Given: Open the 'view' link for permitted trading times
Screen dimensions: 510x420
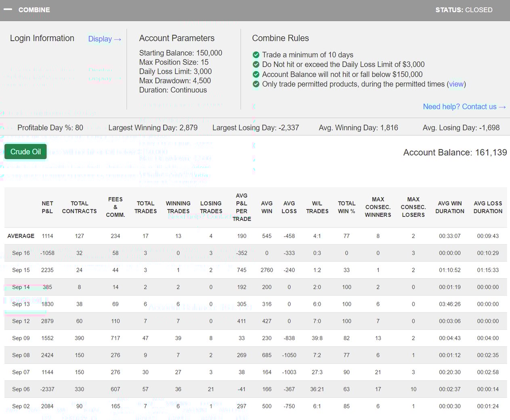Looking at the screenshot, I should point(456,84).
